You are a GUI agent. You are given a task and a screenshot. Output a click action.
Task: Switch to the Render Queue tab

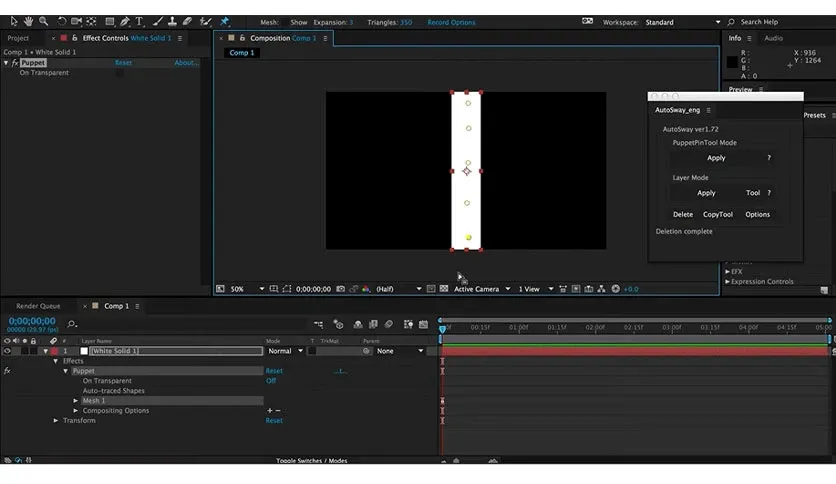[x=38, y=306]
